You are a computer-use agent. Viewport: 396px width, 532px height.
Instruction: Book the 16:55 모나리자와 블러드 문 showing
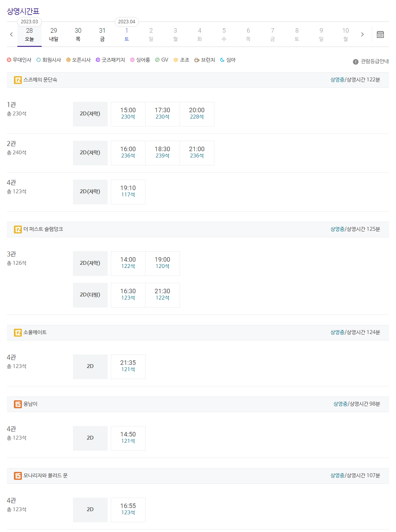pyautogui.click(x=128, y=510)
